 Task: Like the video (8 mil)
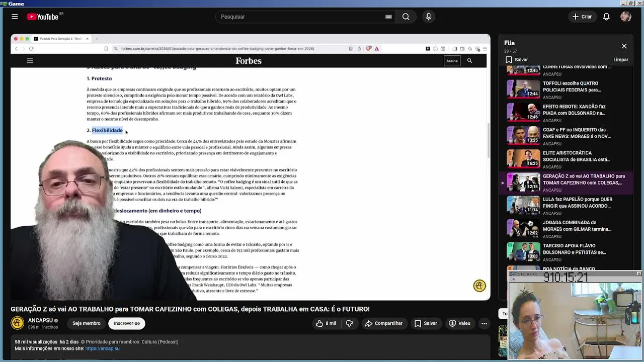coord(326,323)
